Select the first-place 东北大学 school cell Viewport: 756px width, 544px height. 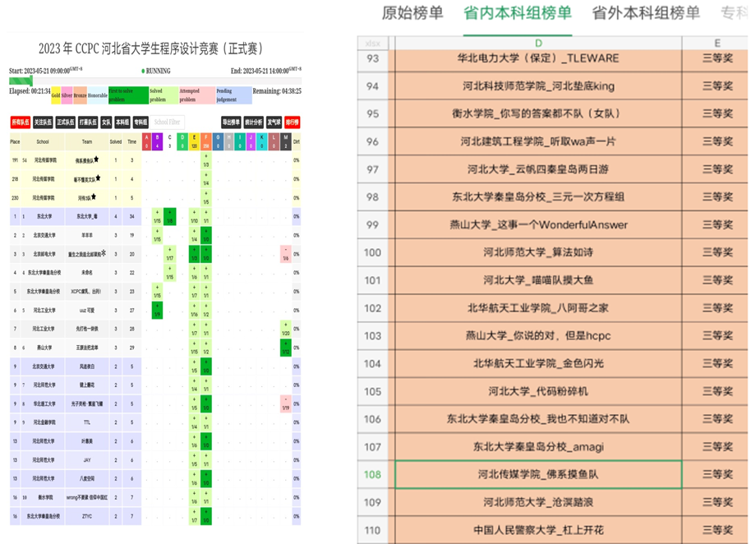[45, 217]
